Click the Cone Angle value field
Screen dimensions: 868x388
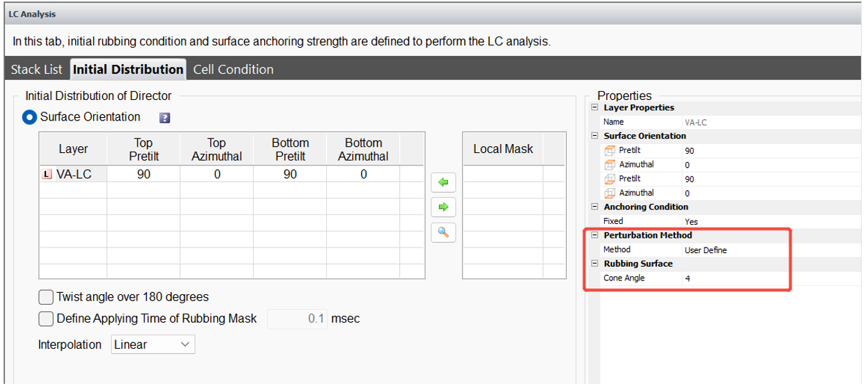734,278
